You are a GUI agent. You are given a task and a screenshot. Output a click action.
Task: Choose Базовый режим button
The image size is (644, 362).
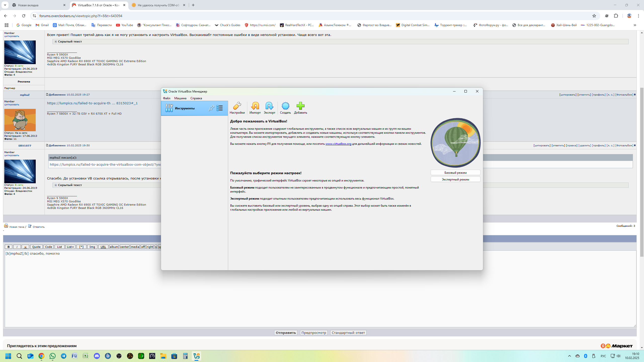click(x=455, y=172)
